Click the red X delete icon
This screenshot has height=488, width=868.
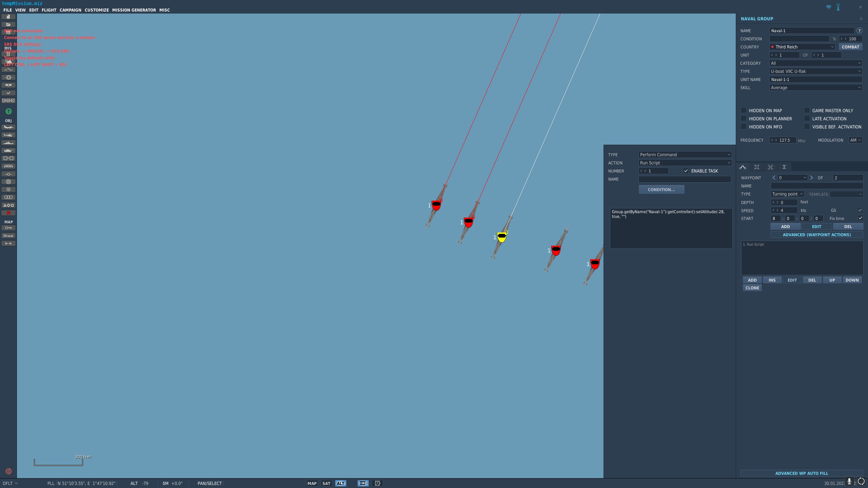click(8, 213)
